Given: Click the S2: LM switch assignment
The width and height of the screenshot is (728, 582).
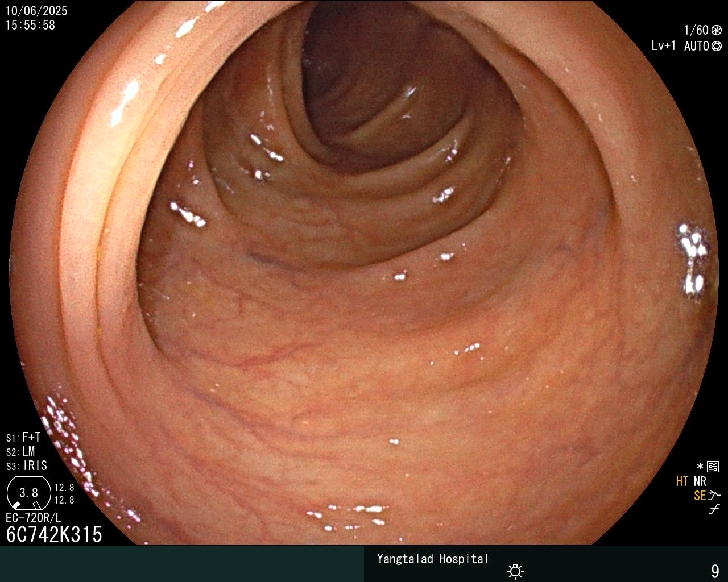Looking at the screenshot, I should coord(20,452).
